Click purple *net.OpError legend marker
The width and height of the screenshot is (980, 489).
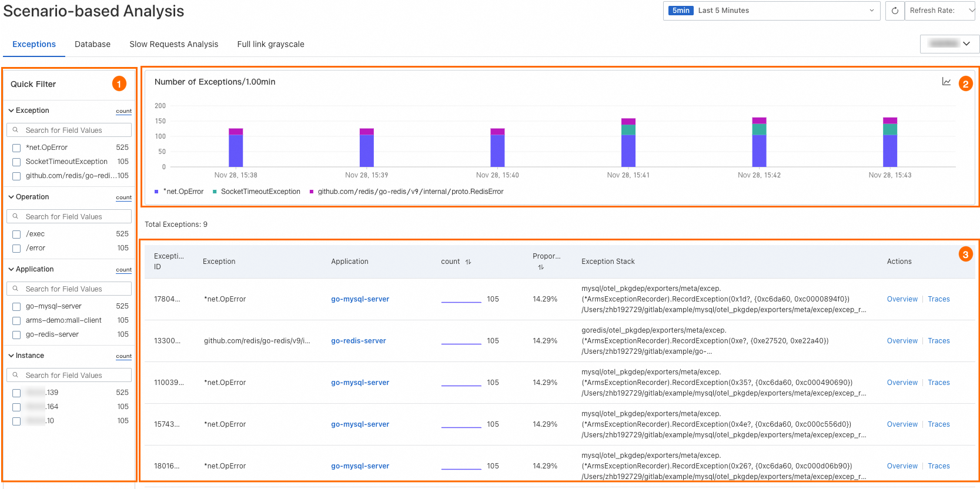tap(156, 192)
